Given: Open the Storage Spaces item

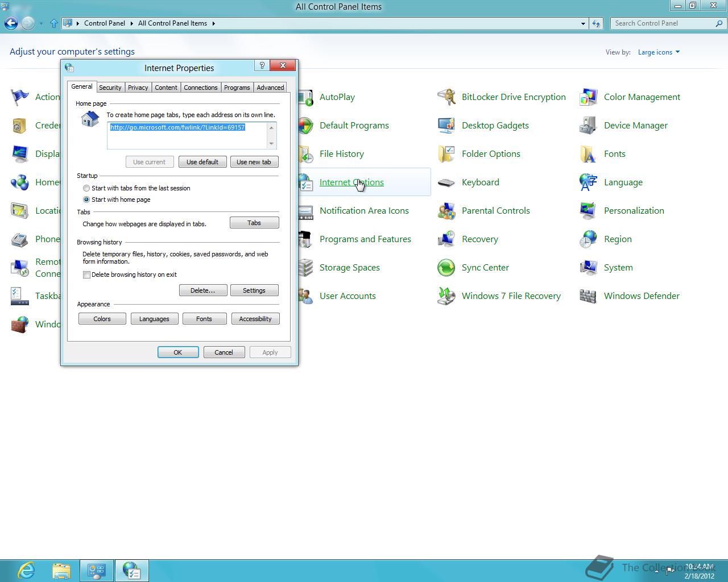Looking at the screenshot, I should [350, 268].
